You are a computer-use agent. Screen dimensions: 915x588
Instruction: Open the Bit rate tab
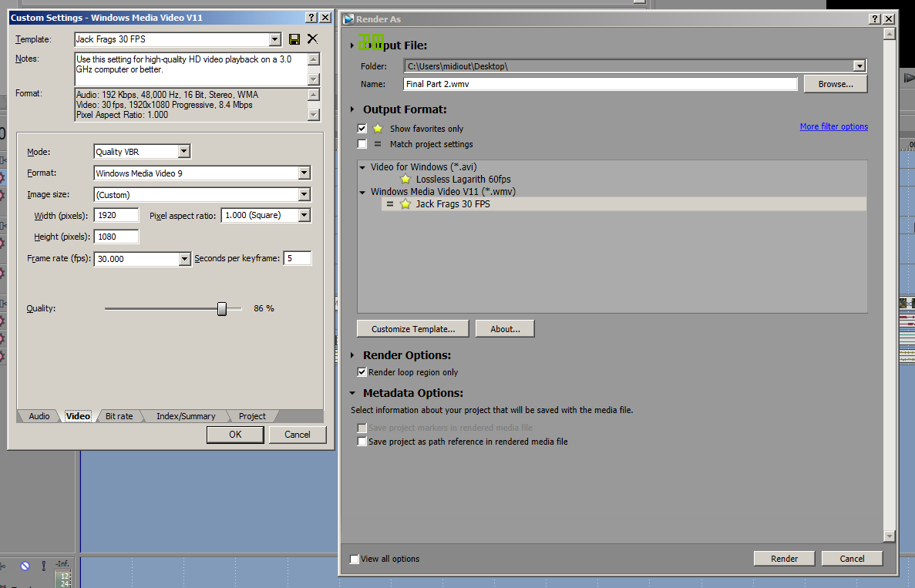click(119, 416)
